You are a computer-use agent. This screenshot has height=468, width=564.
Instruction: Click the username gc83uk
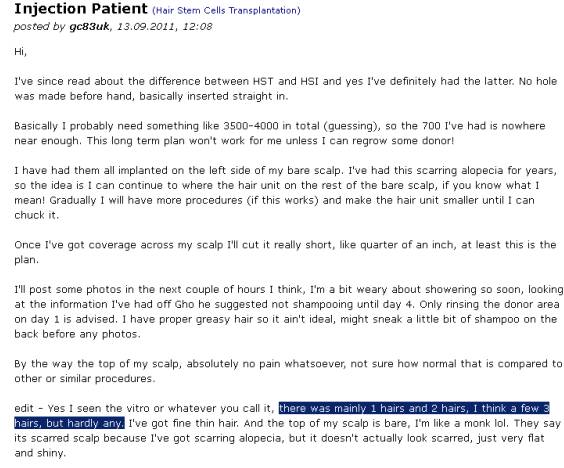89,27
